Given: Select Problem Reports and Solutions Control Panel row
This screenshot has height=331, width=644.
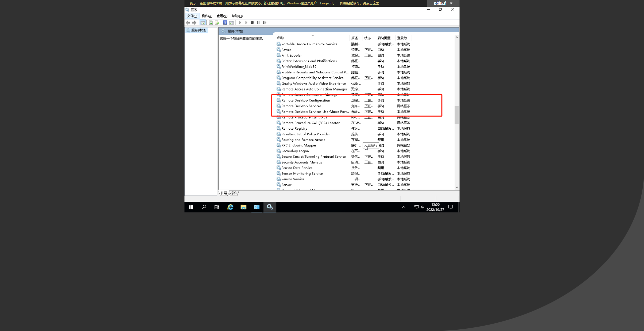Looking at the screenshot, I should click(x=344, y=72).
